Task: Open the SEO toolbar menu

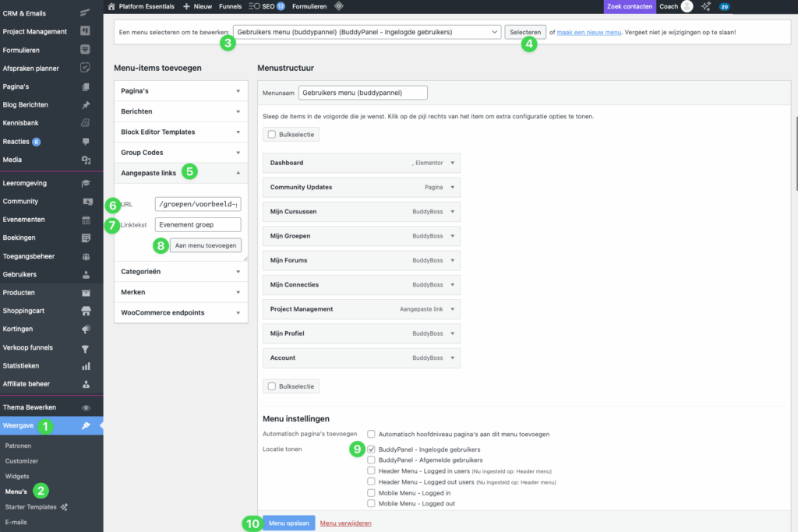Action: [267, 6]
